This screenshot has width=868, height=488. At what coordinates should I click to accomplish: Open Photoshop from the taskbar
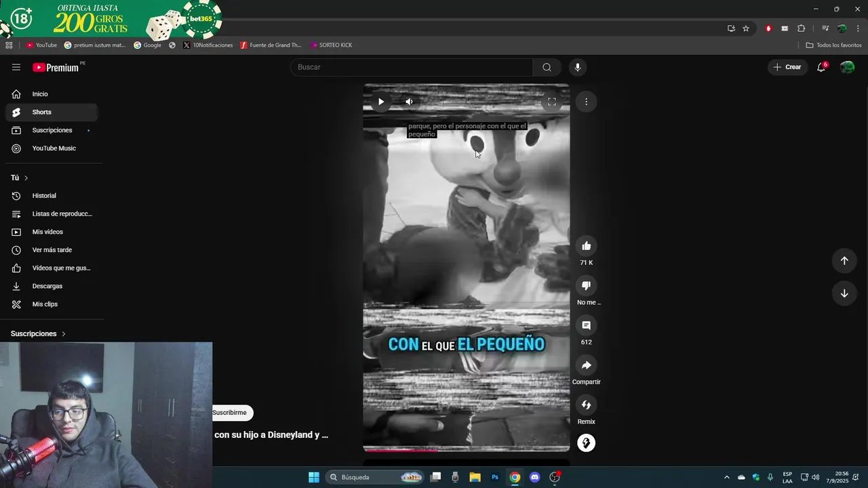[x=495, y=477]
